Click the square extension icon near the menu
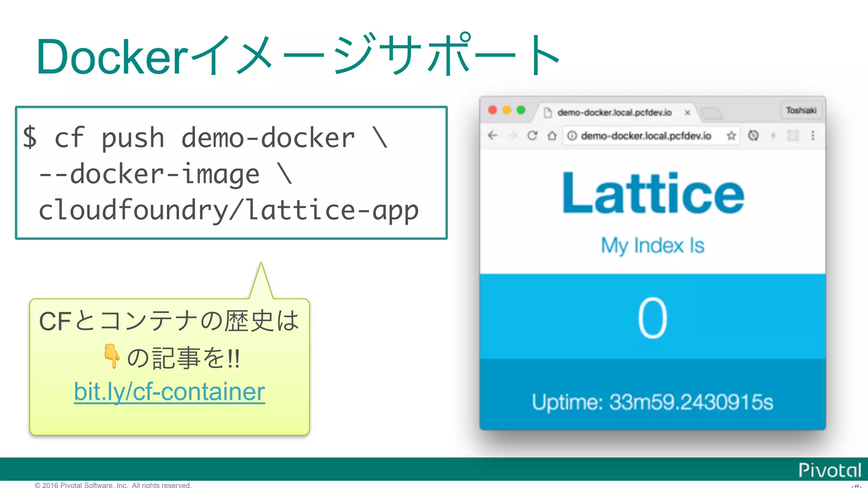 pyautogui.click(x=793, y=136)
